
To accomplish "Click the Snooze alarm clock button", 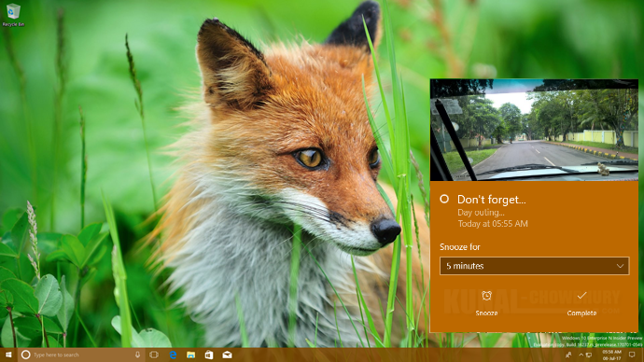I will 486,303.
